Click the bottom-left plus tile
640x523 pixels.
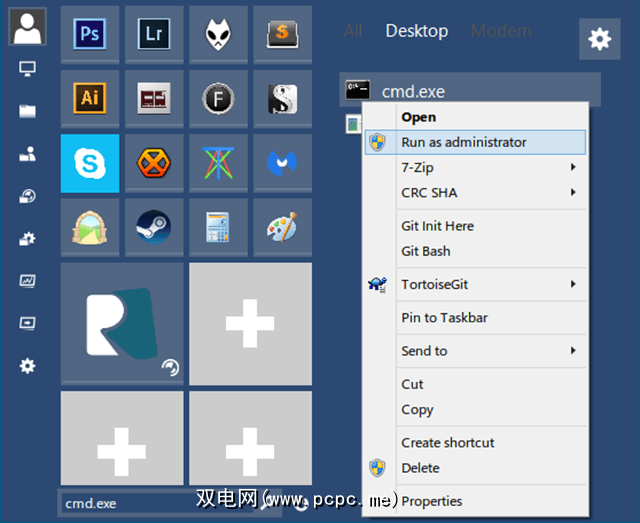click(122, 438)
